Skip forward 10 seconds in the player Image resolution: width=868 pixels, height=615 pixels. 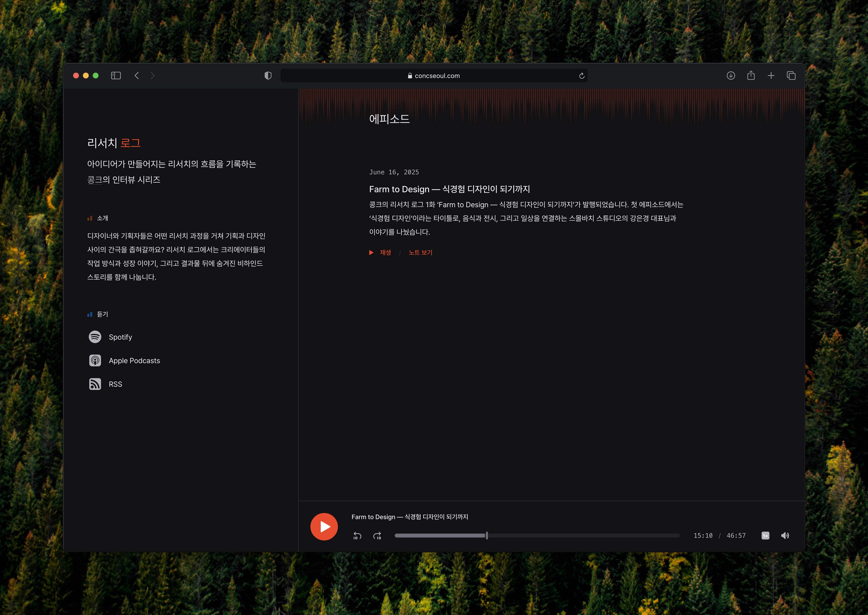377,536
